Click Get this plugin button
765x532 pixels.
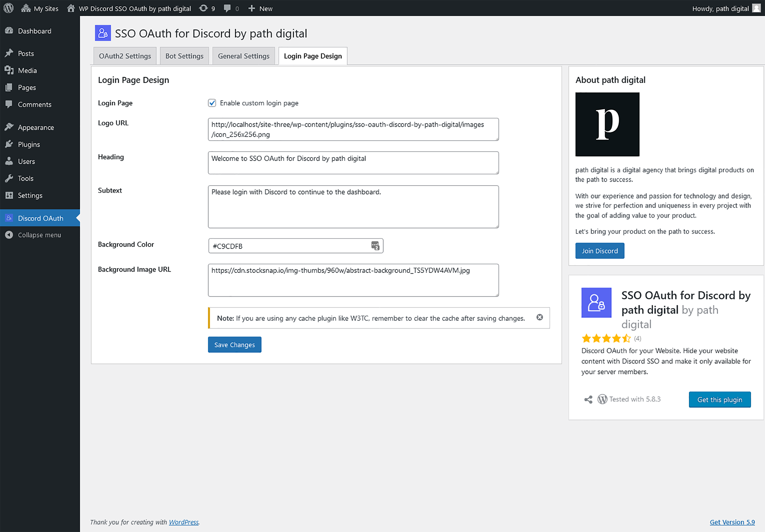[x=720, y=399]
